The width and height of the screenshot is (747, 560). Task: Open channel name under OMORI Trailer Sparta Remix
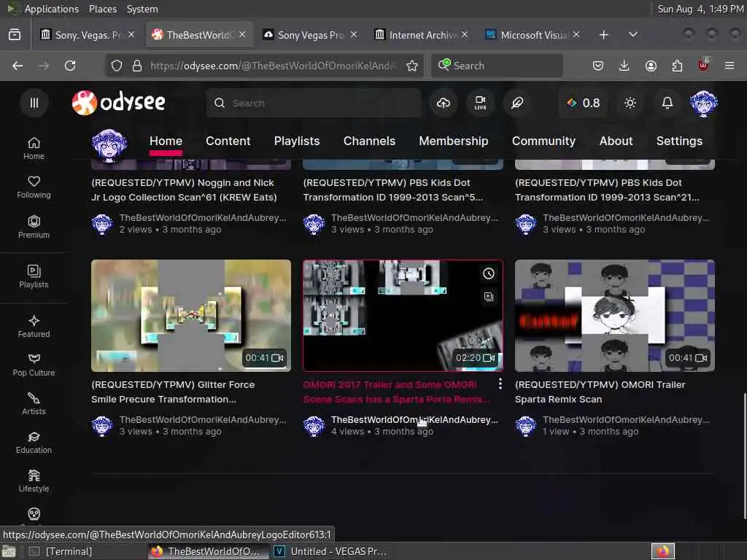point(626,419)
